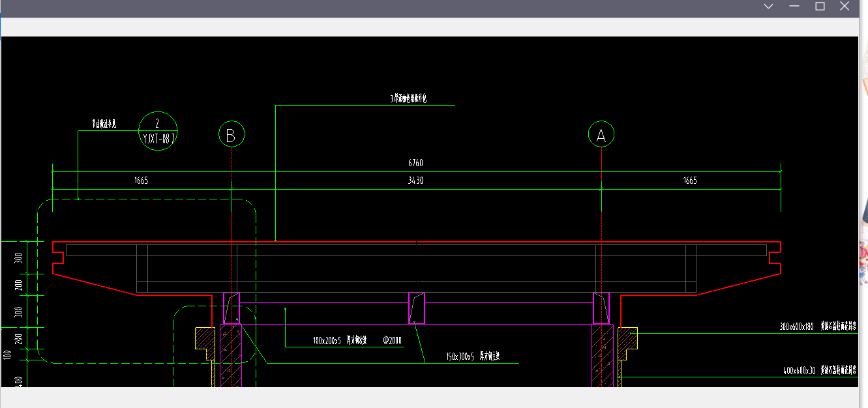Select the overall 6760 dimension text
868x408 pixels.
click(415, 163)
